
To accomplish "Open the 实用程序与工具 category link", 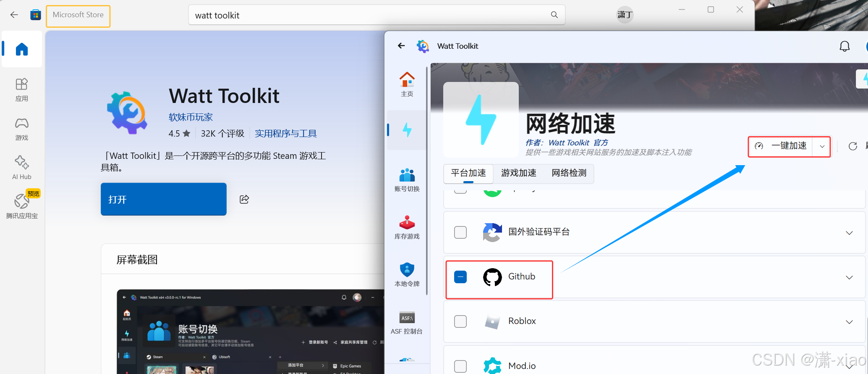I will (286, 134).
